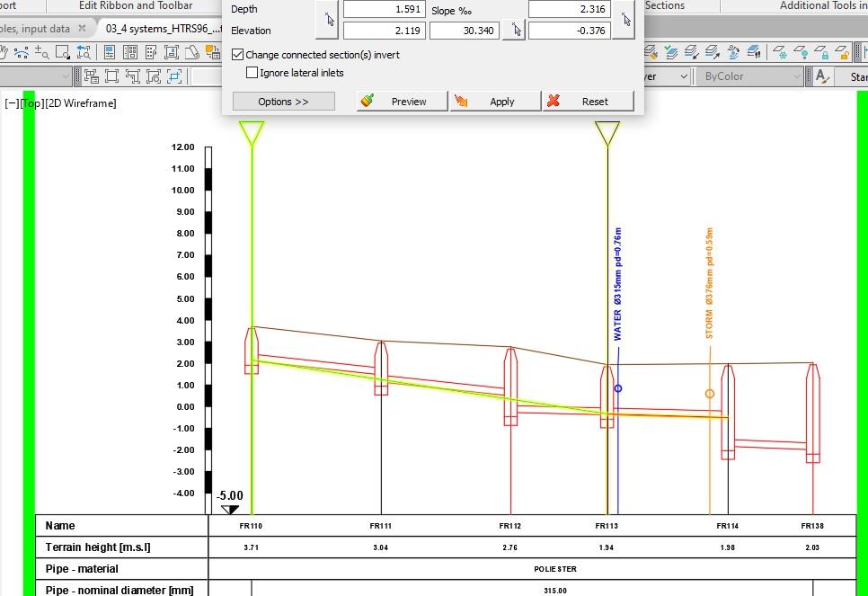The width and height of the screenshot is (868, 596).
Task: Expand the Options >> section
Action: point(283,102)
